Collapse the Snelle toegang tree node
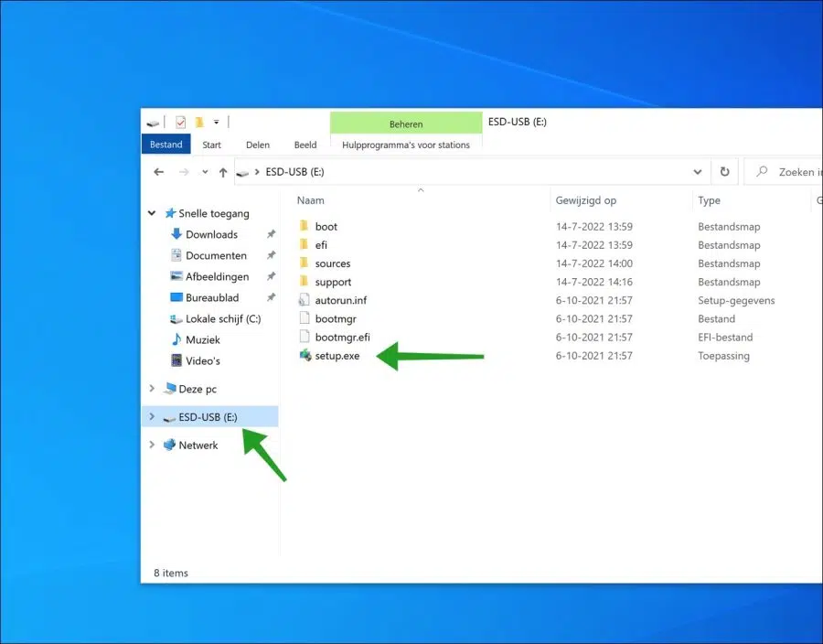823x644 pixels. 152,212
